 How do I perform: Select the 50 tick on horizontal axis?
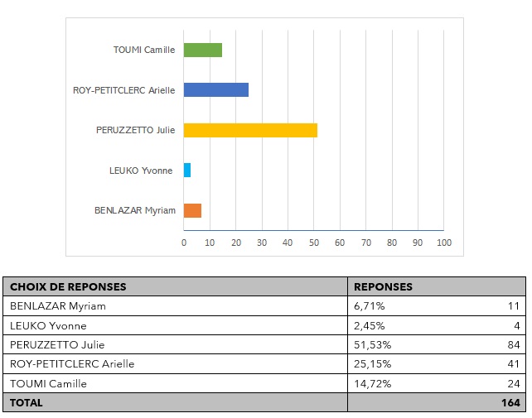pos(313,243)
